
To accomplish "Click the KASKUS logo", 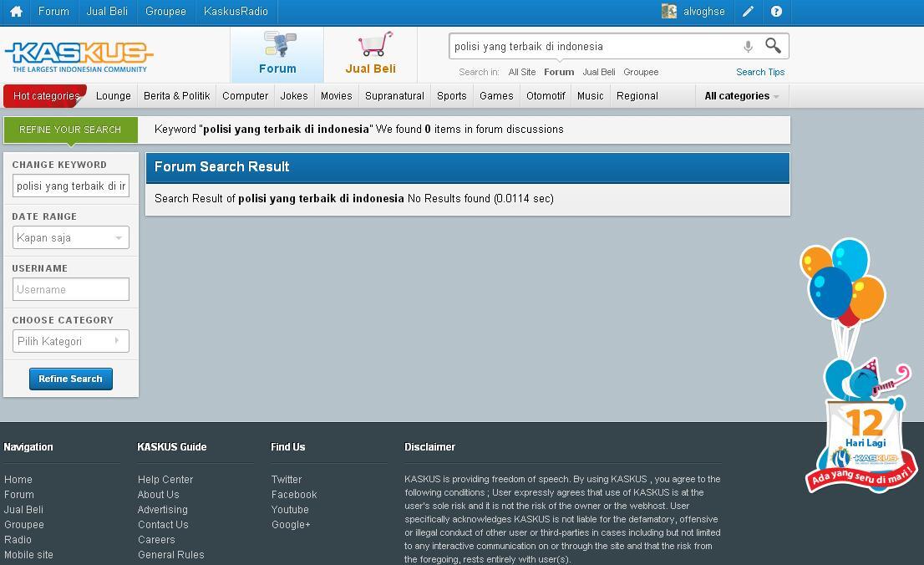I will pyautogui.click(x=79, y=57).
